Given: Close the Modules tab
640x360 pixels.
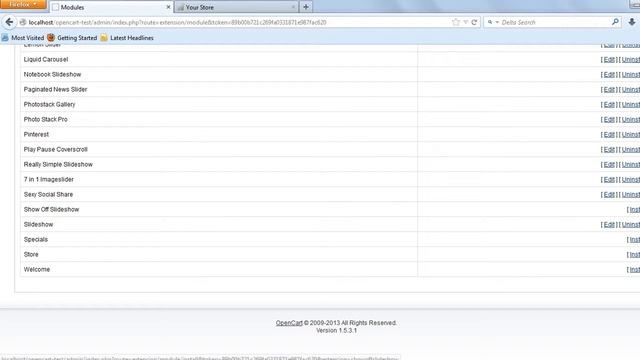Looking at the screenshot, I should 168,7.
